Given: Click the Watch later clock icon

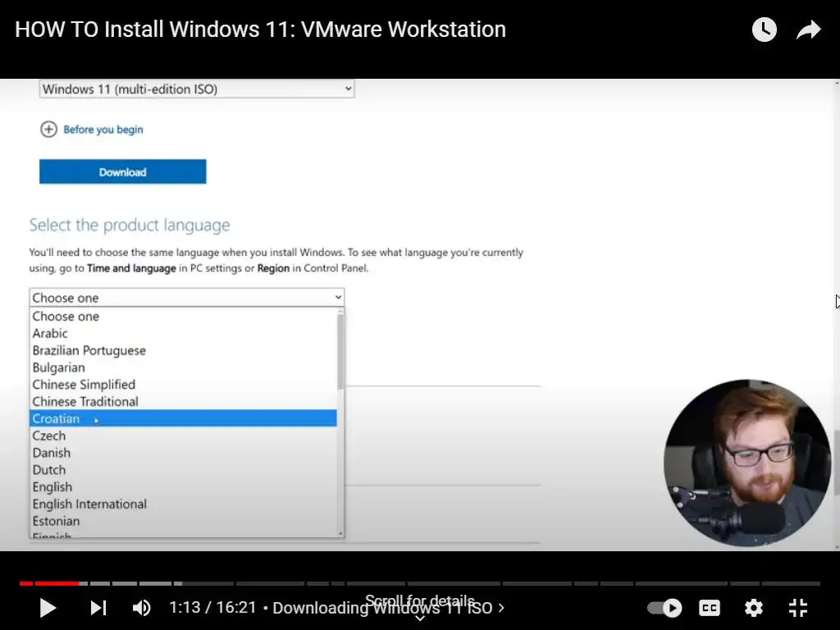Looking at the screenshot, I should point(764,30).
